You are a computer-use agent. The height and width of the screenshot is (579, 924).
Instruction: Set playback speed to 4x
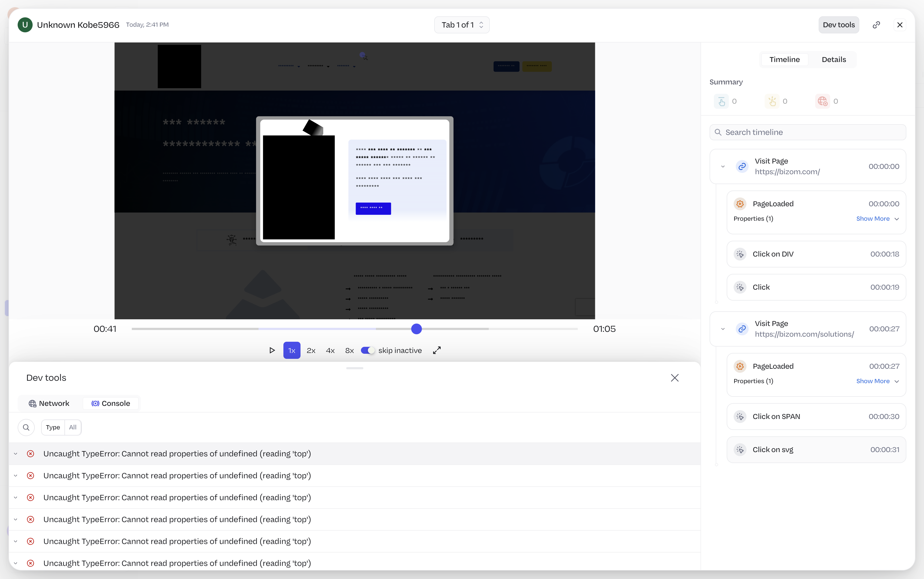pos(330,350)
